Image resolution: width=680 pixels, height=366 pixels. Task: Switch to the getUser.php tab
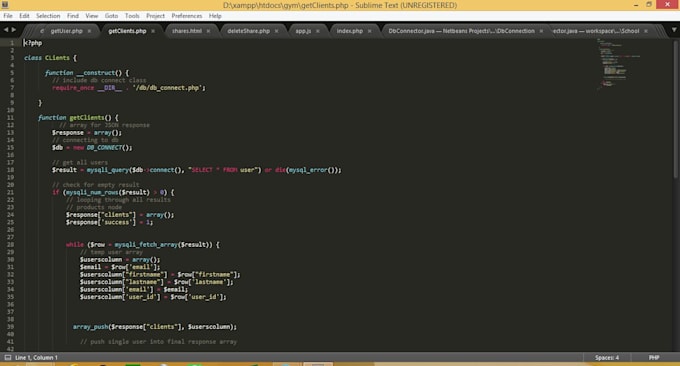[x=66, y=31]
